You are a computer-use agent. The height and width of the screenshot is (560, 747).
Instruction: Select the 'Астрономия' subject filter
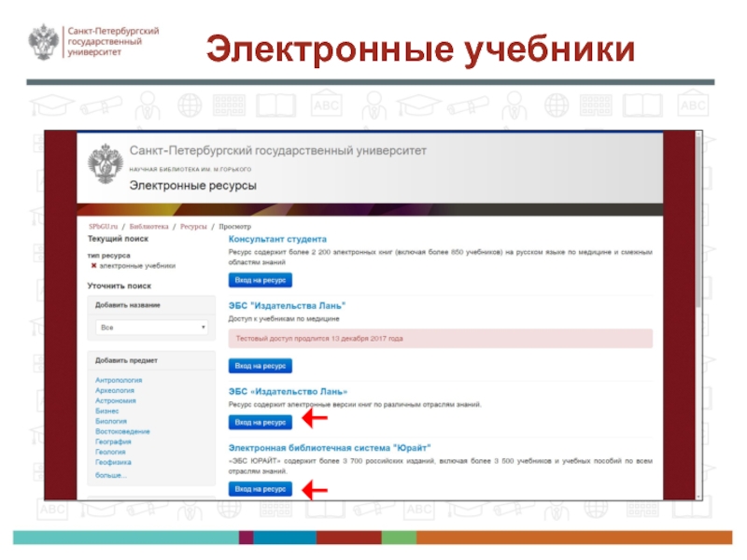tap(116, 400)
